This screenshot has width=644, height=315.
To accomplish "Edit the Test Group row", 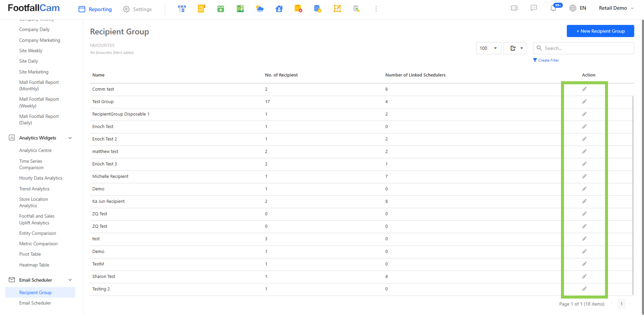I will coord(585,102).
